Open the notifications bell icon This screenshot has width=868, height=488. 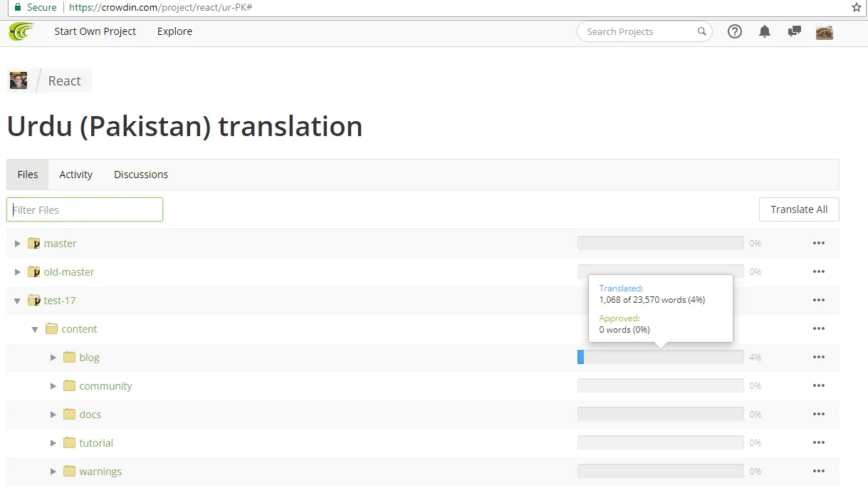tap(765, 31)
